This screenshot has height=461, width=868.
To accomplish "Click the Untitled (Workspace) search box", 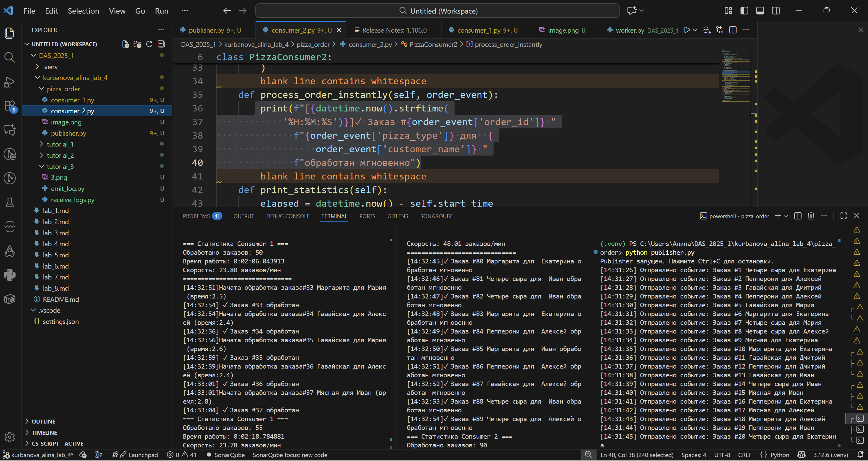I will click(x=437, y=11).
